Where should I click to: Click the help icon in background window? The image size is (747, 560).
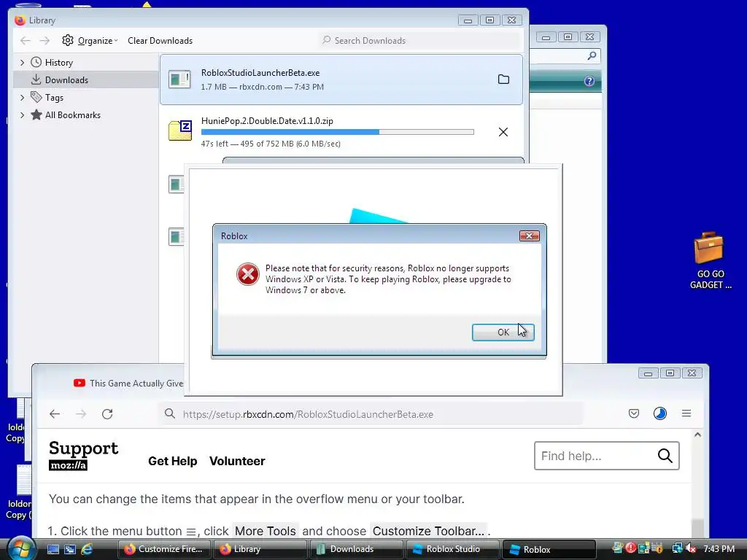point(589,81)
